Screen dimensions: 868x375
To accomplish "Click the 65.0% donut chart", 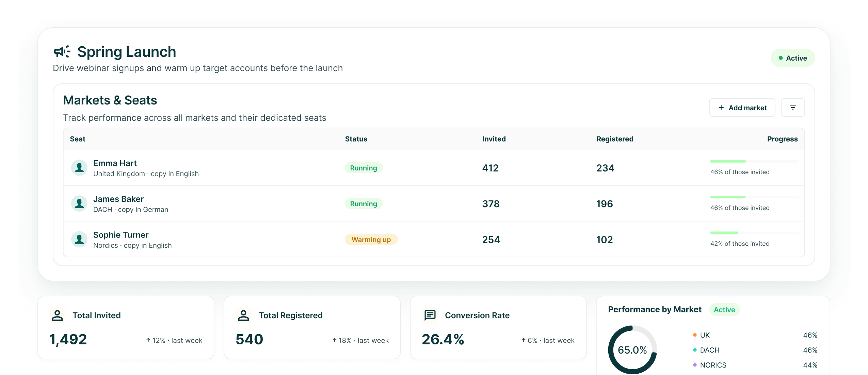I will pos(632,350).
